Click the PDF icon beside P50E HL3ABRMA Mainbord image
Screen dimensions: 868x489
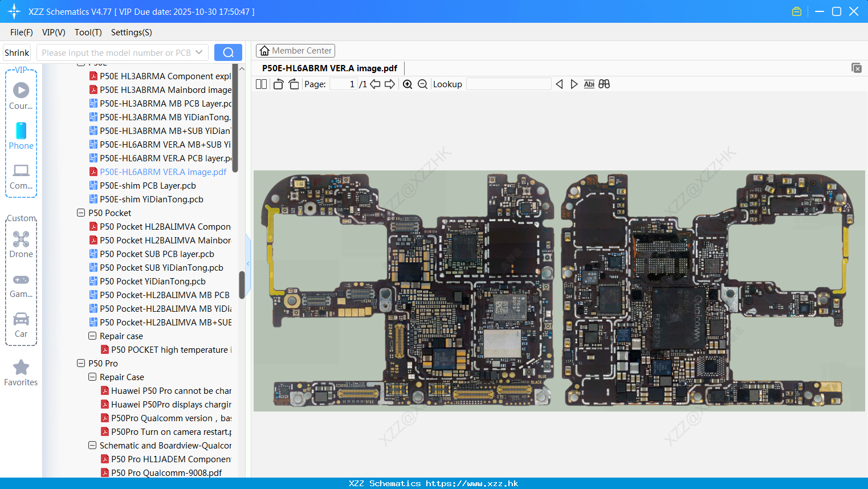pyautogui.click(x=93, y=89)
